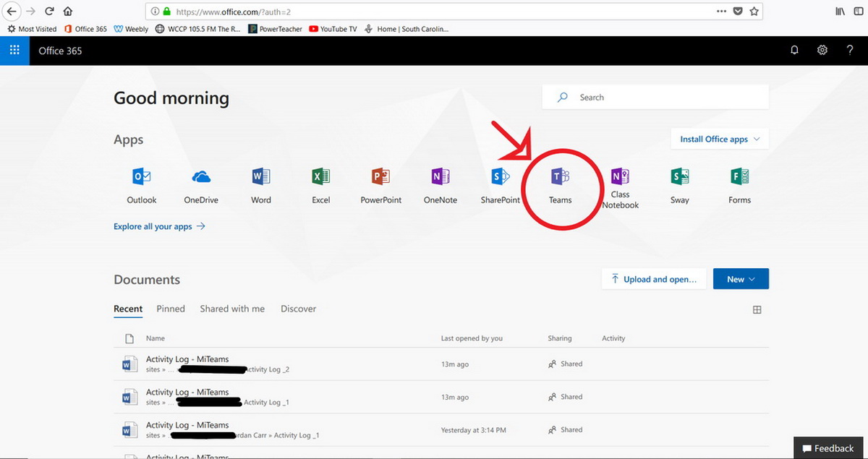Screen dimensions: 868x459
Task: Launch the Sway app
Action: tap(679, 186)
